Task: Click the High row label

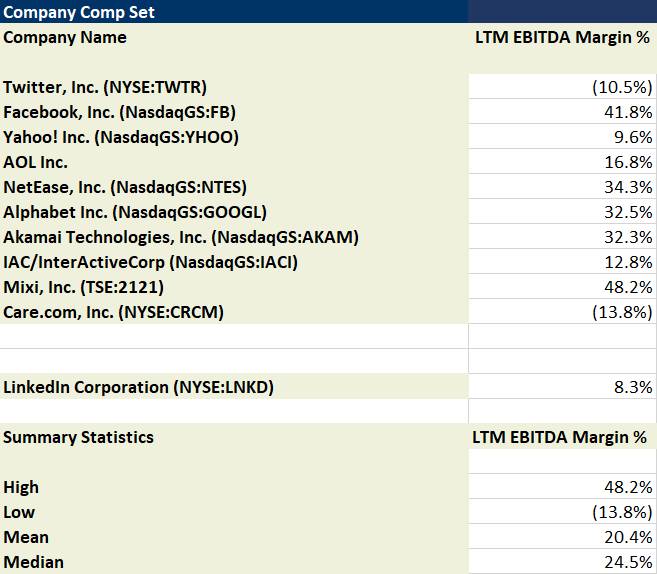Action: click(x=21, y=487)
